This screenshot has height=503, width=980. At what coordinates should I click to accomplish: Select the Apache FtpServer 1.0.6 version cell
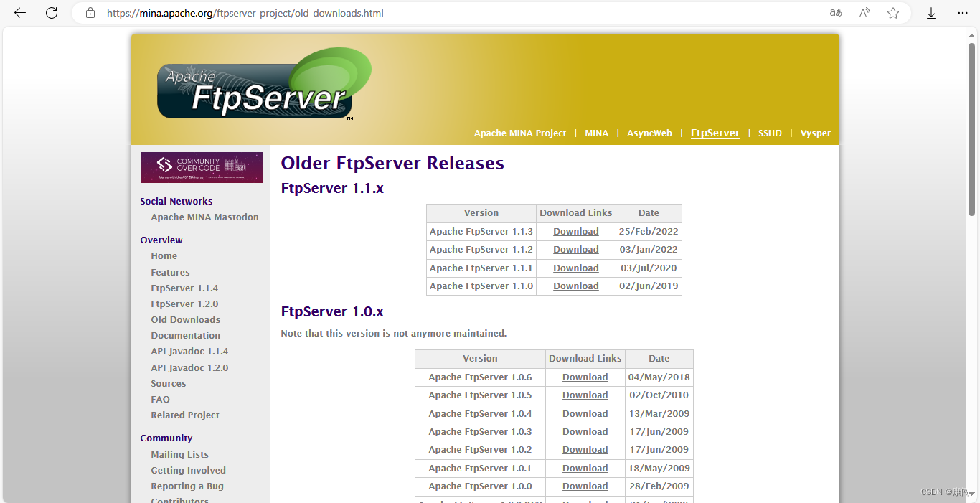coord(480,377)
